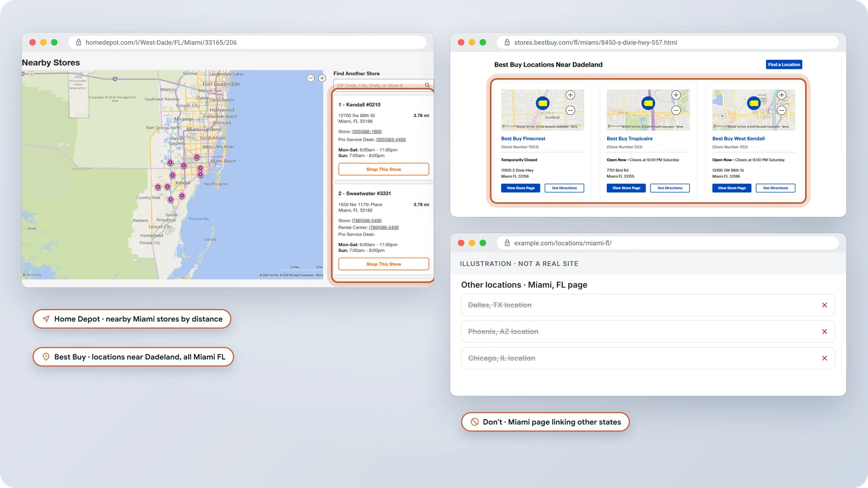
Task: Get Directions to Best Buy Tropicaire
Action: (x=670, y=188)
